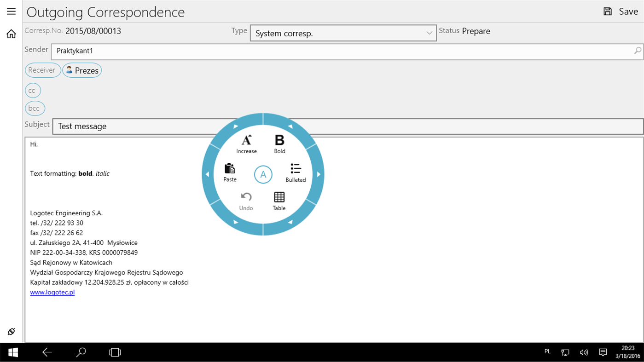
Task: Click the Receiver button
Action: 43,70
